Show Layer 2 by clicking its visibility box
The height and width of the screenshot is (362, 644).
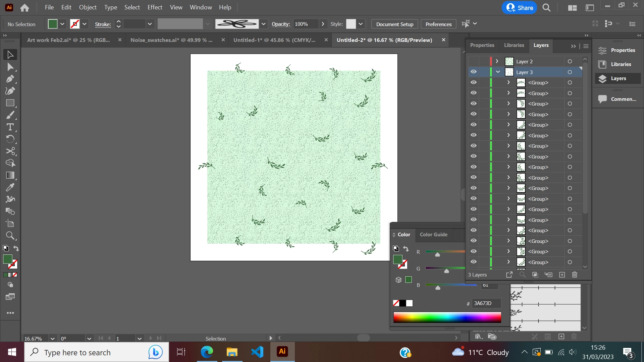473,61
